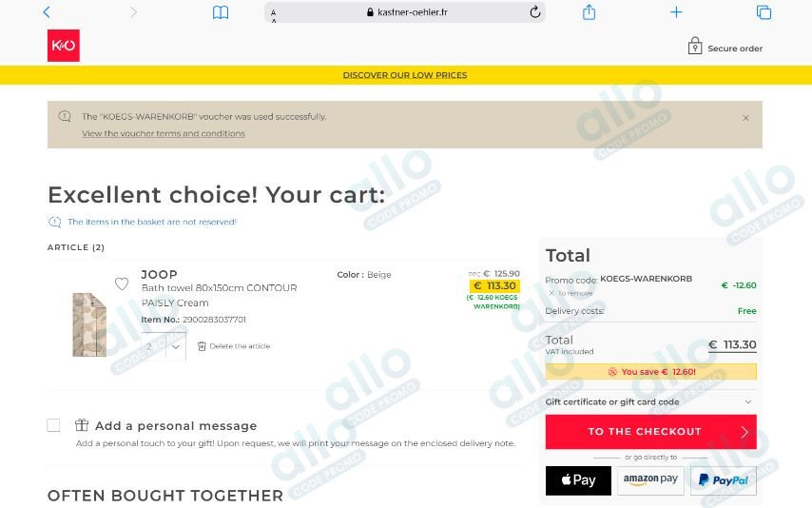Expand Gift certificate or gift card code
This screenshot has width=812, height=508.
[650, 401]
